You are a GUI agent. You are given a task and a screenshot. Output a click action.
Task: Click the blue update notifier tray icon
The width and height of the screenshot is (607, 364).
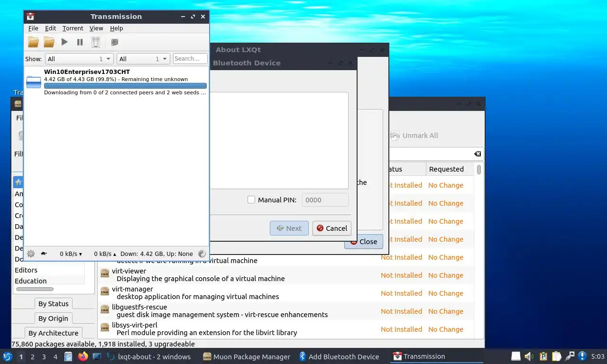click(582, 356)
